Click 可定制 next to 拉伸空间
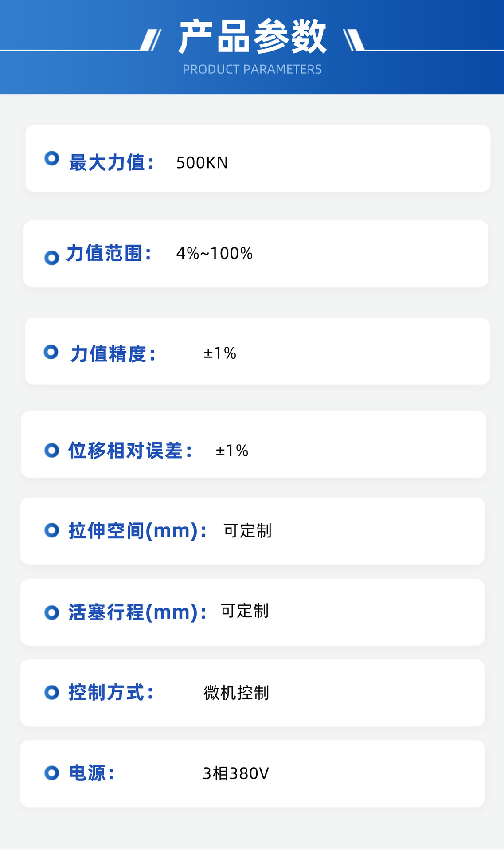 pos(247,530)
